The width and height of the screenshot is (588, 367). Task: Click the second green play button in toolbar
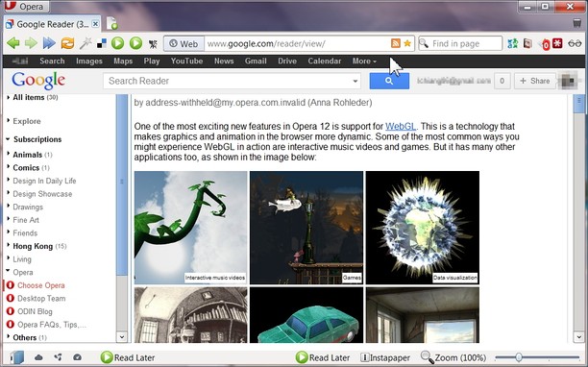pos(135,43)
